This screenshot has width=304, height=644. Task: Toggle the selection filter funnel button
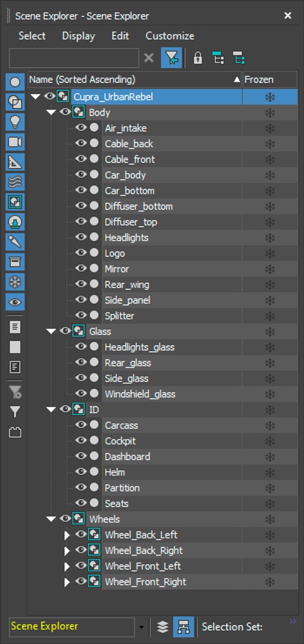tap(171, 58)
